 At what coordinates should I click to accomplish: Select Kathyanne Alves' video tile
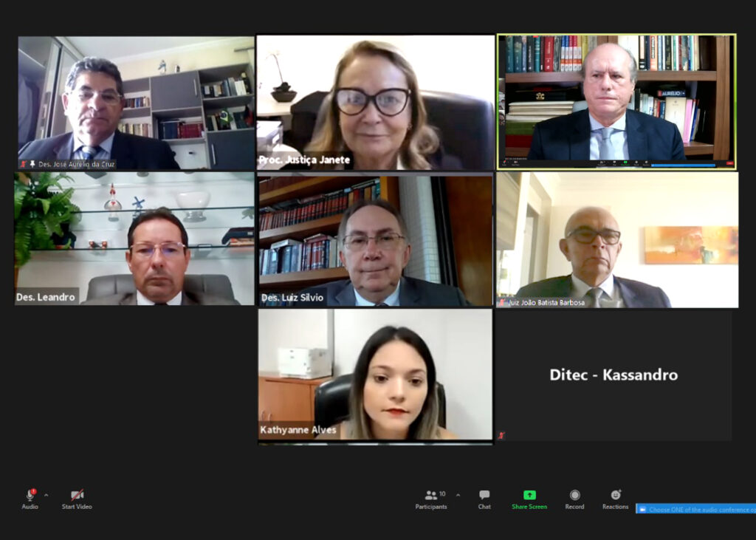375,375
